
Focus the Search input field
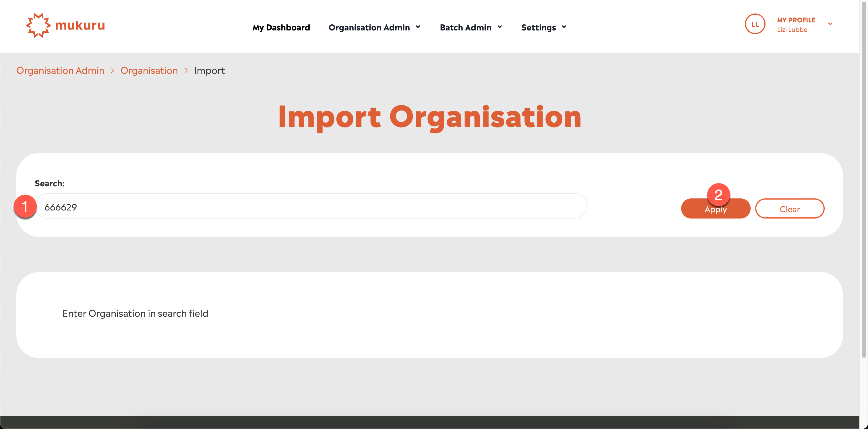311,206
